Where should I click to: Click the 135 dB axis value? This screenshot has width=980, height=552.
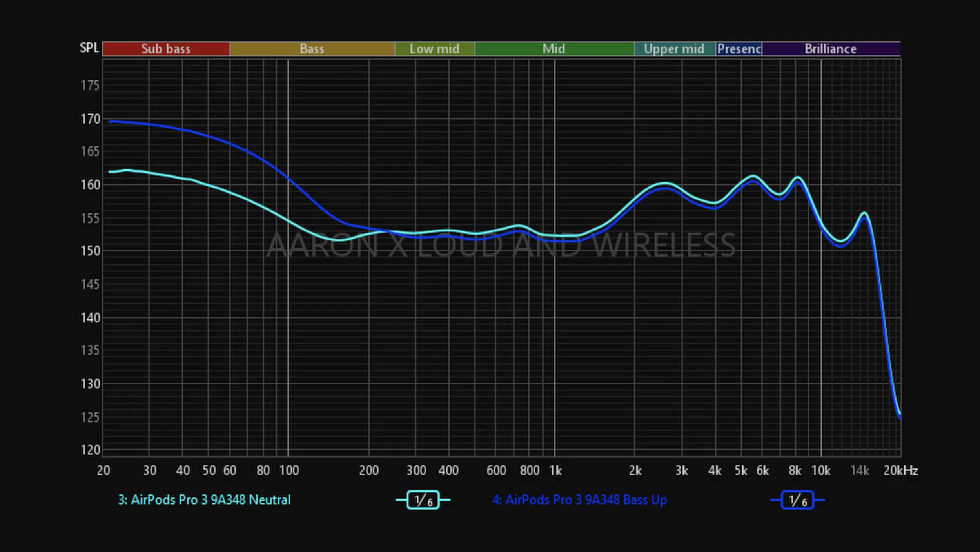tap(90, 350)
